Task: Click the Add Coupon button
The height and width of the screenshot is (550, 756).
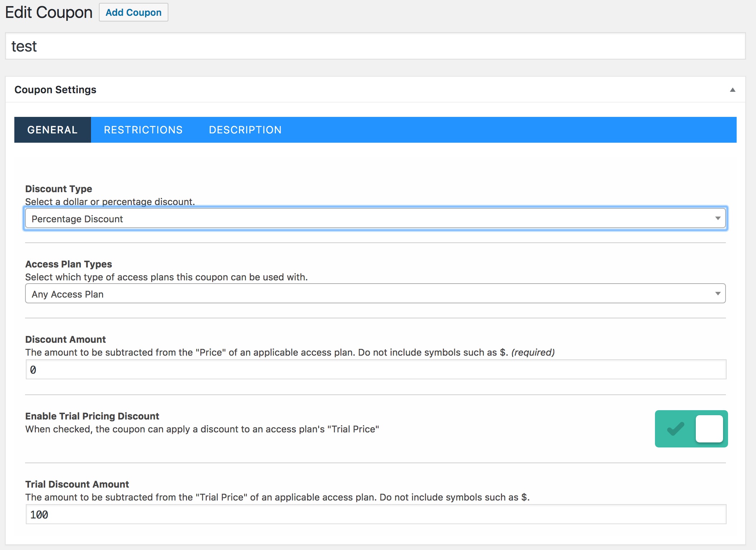Action: (x=133, y=13)
